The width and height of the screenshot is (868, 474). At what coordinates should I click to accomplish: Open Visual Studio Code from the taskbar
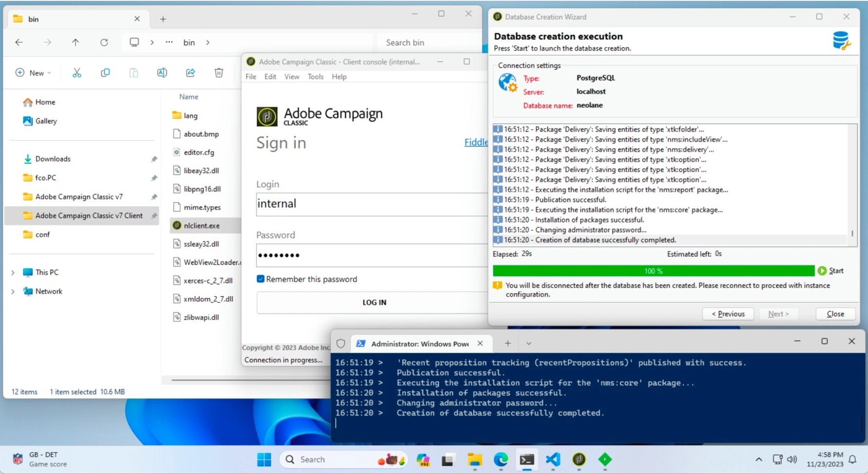click(x=553, y=459)
